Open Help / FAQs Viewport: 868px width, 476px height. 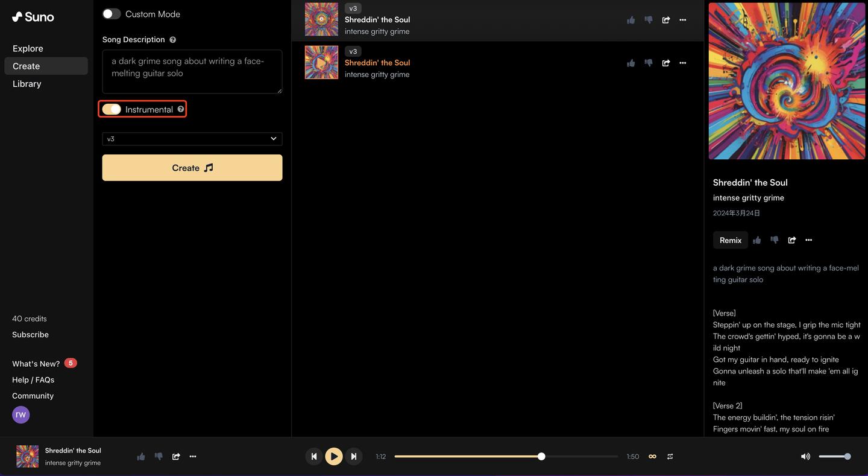click(x=33, y=379)
